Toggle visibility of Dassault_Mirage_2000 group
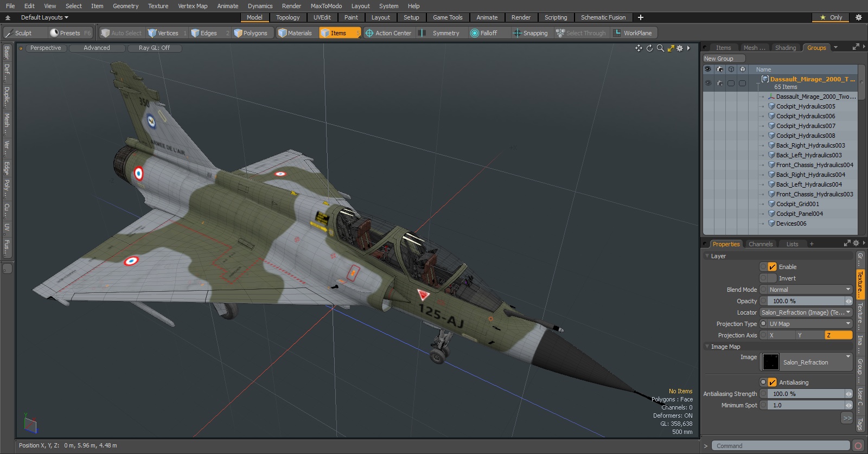Image resolution: width=868 pixels, height=454 pixels. [x=708, y=83]
